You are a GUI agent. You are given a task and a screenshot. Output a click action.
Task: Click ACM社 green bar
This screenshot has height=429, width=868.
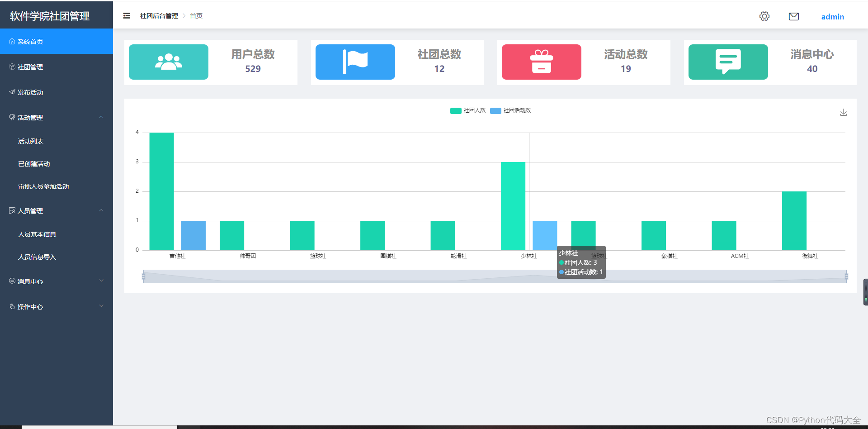click(x=724, y=235)
